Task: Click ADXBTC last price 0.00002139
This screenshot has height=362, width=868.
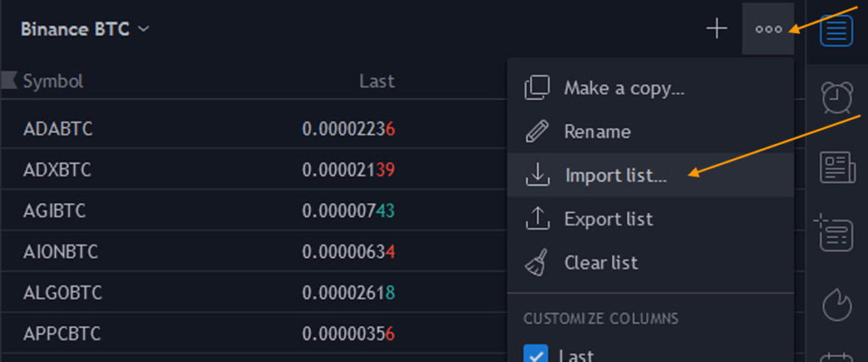Action: pos(348,170)
